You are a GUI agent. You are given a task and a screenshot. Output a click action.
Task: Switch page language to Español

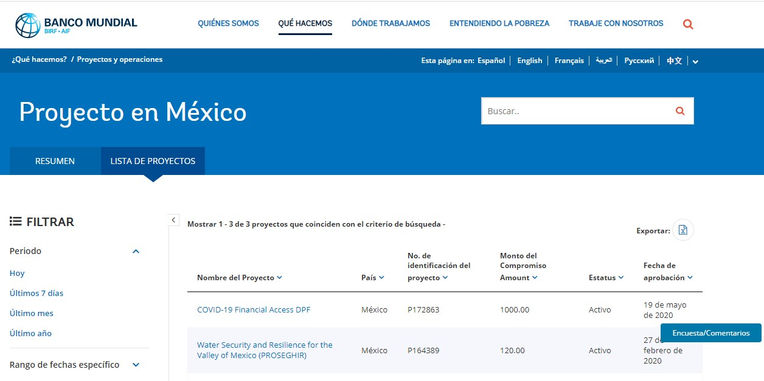491,61
